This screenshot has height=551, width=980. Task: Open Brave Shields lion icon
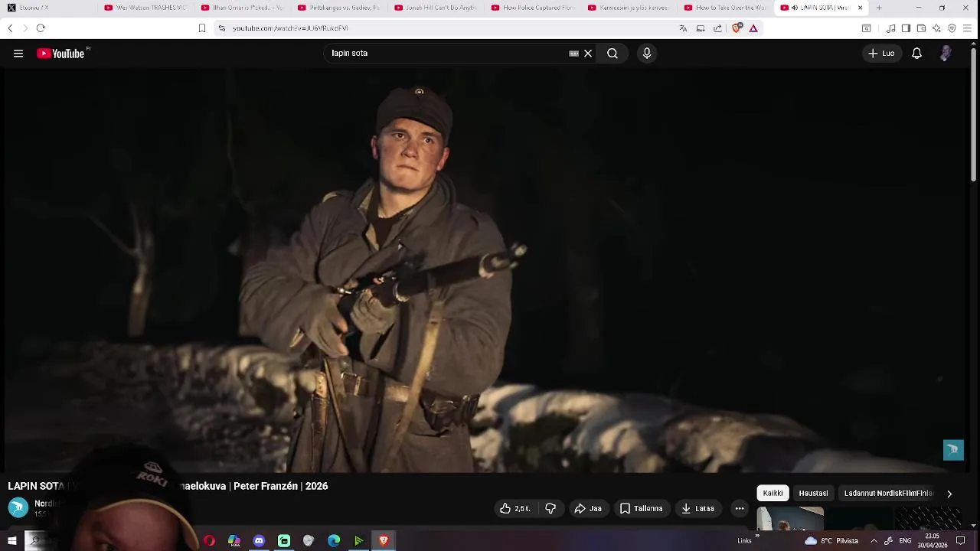click(737, 28)
